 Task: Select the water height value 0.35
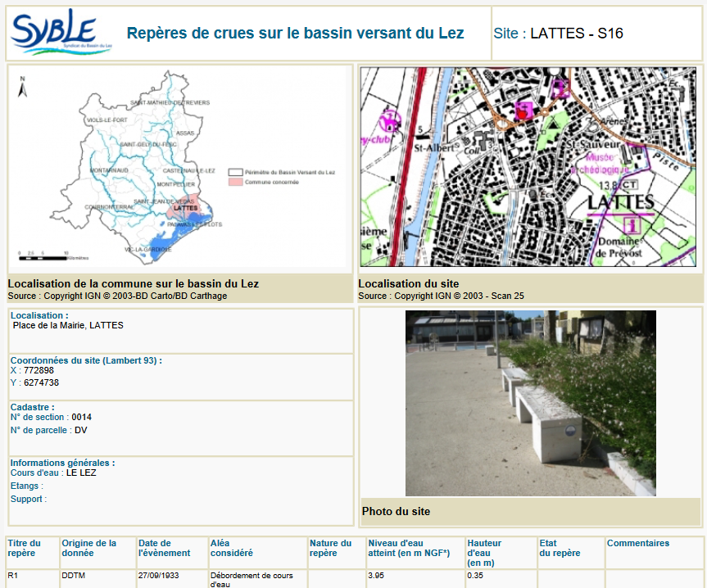point(475,576)
